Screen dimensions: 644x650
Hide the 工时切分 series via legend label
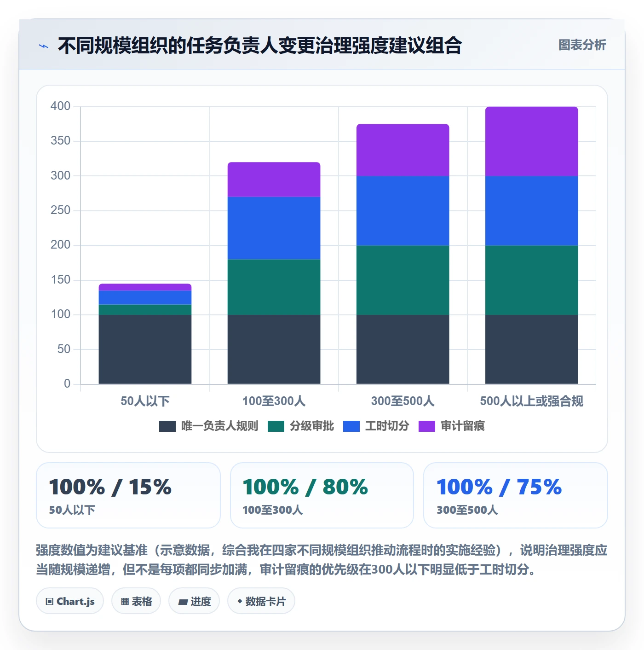pyautogui.click(x=387, y=426)
